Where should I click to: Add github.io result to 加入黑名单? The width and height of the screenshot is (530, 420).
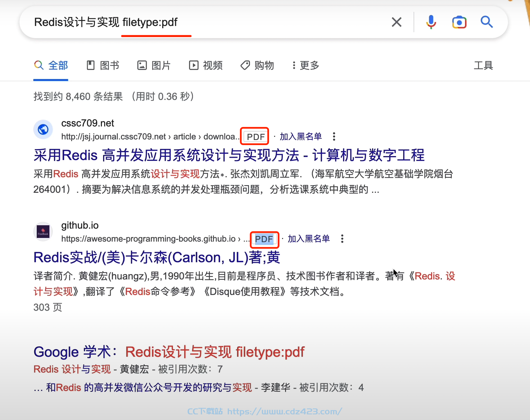pyautogui.click(x=309, y=239)
